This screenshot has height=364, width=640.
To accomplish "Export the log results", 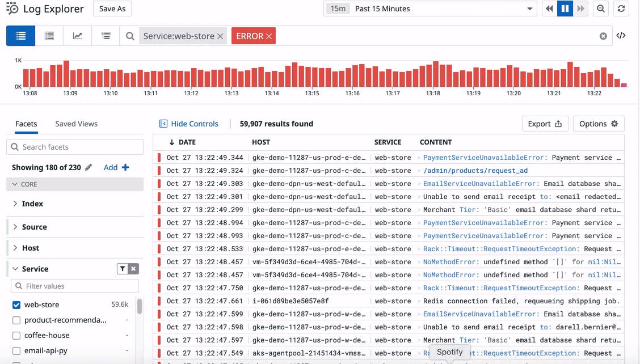I will click(544, 124).
